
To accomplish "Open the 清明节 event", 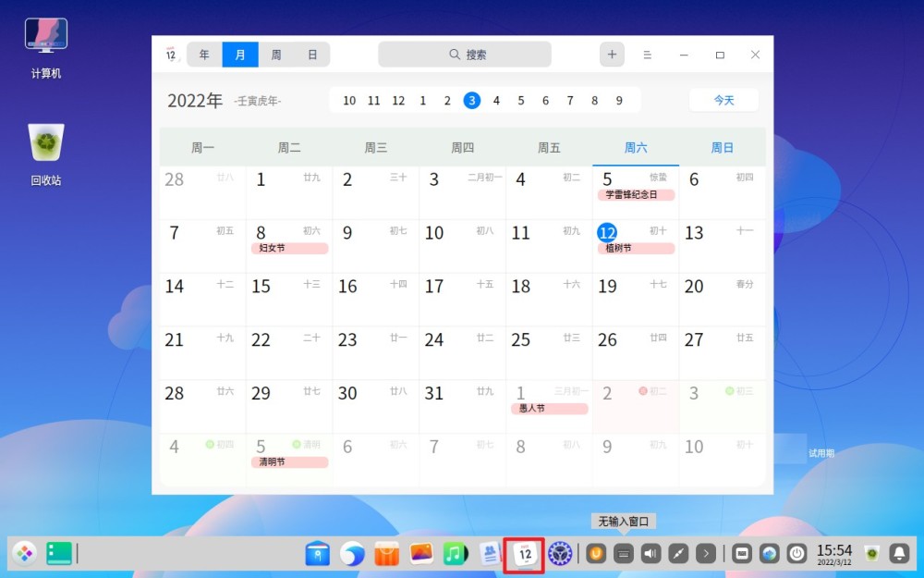I will coord(289,462).
